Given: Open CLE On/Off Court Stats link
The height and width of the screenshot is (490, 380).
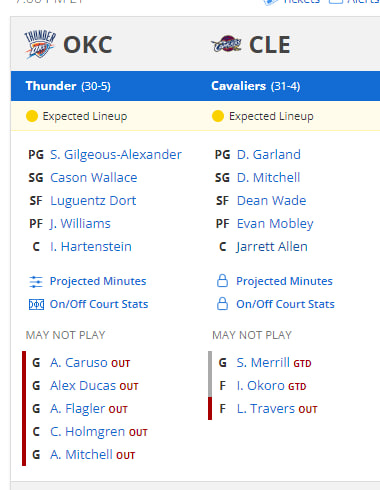Looking at the screenshot, I should tap(285, 304).
